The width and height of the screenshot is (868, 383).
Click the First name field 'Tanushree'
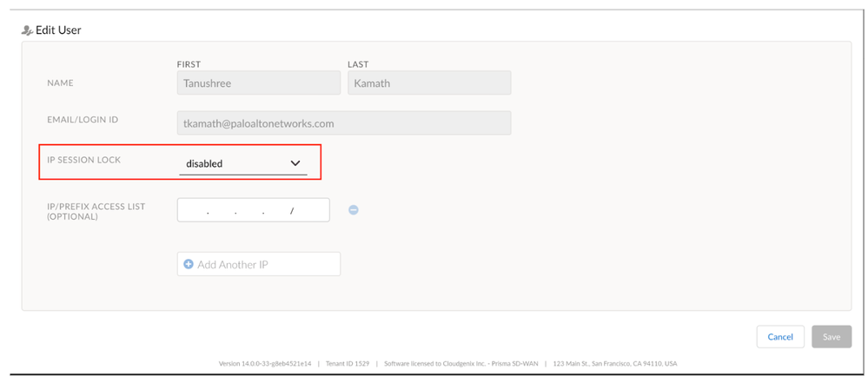pyautogui.click(x=258, y=83)
